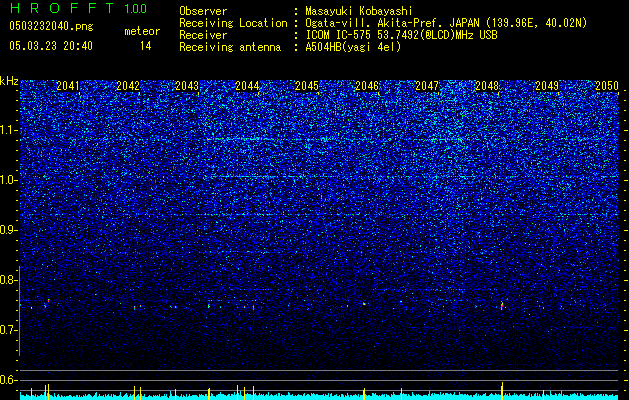
Task: Click the 2043 time marker
Action: tap(187, 86)
